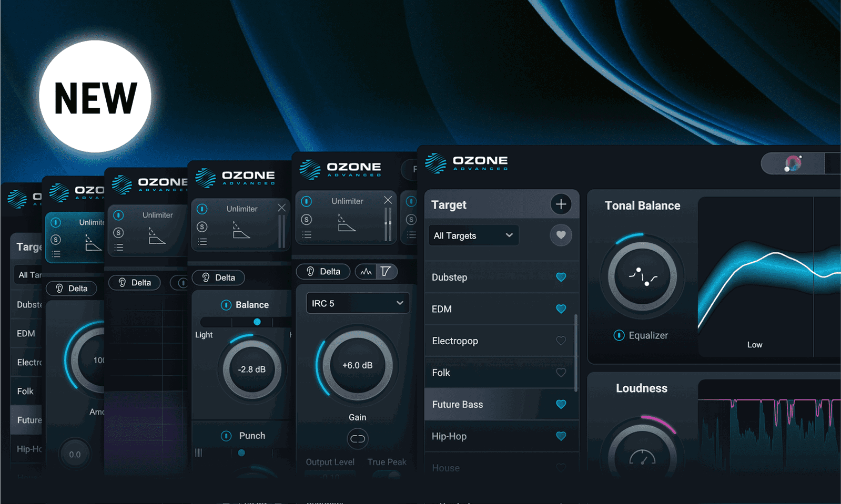Screen dimensions: 841x504
Task: Click the Target list scrollbar
Action: pos(576,353)
